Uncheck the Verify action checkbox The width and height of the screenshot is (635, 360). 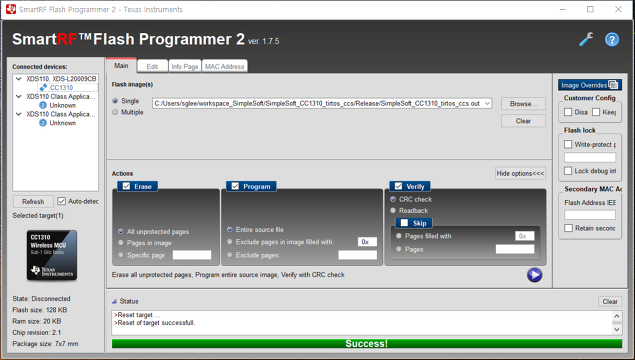[398, 186]
